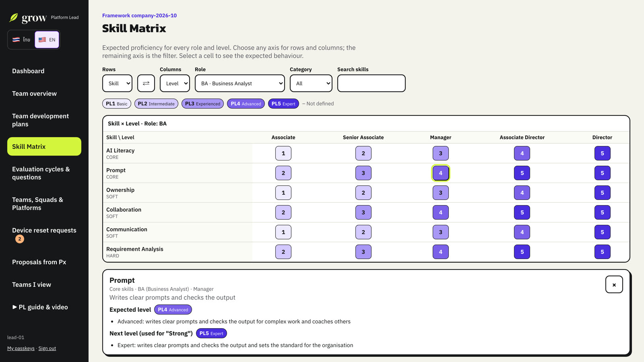Go to Team overview
Image resolution: width=644 pixels, height=362 pixels.
(x=44, y=94)
